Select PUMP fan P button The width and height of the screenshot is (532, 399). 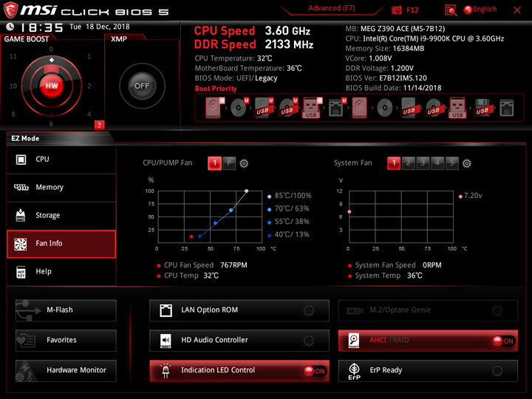click(229, 163)
